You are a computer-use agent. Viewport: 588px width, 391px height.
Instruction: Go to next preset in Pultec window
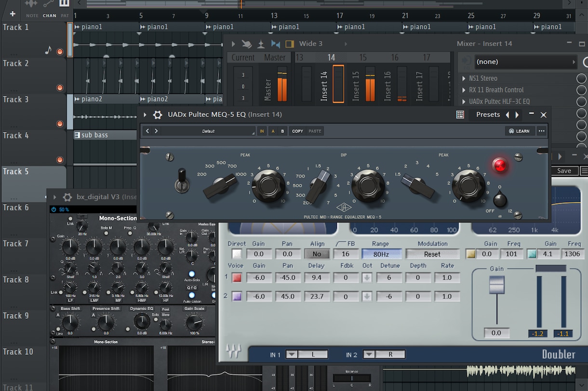coord(517,115)
